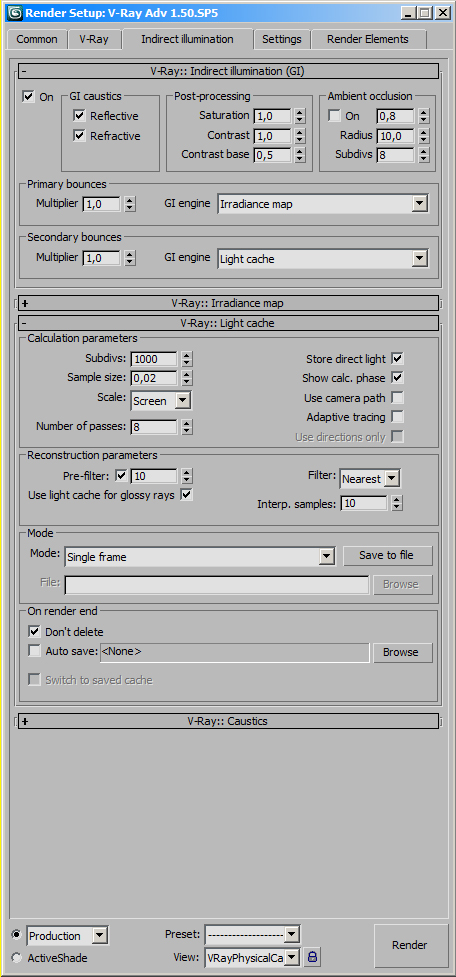Click the Render button

pyautogui.click(x=410, y=945)
